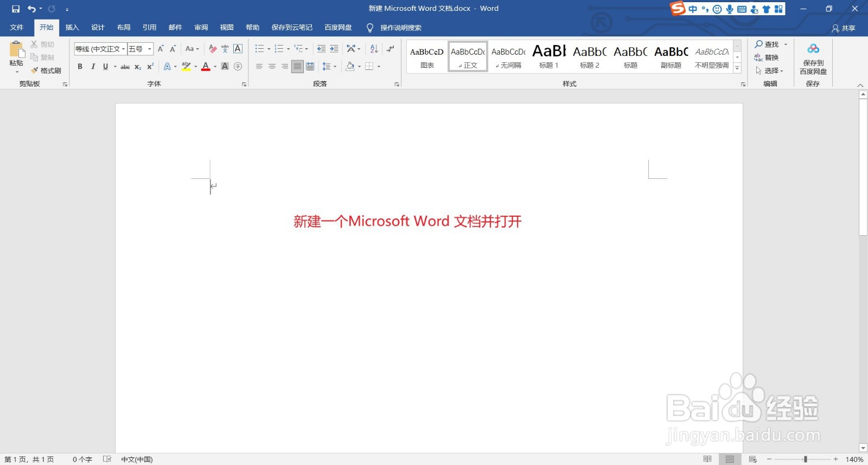This screenshot has height=465, width=868.
Task: Increase font size with the grow font icon
Action: 161,49
